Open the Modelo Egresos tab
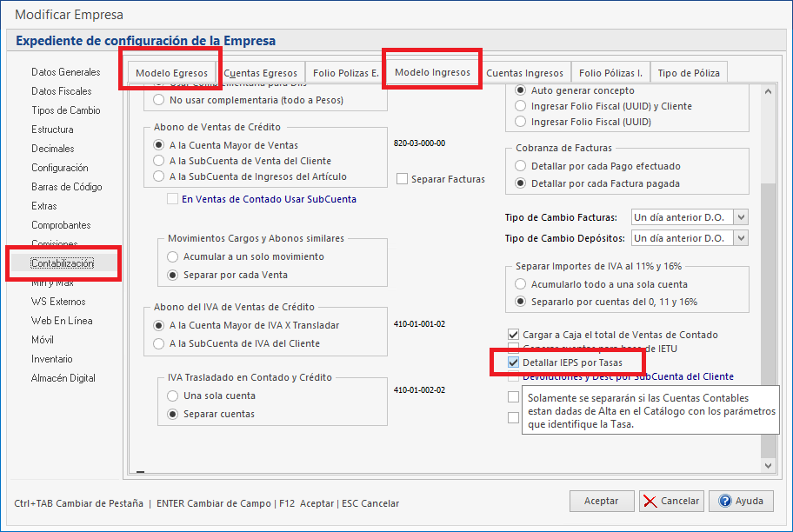This screenshot has width=793, height=532. click(x=171, y=73)
